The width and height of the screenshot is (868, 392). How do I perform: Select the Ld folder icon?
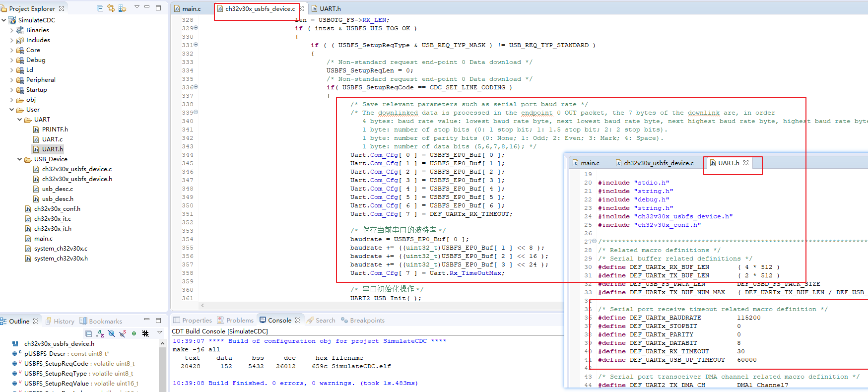[x=20, y=70]
